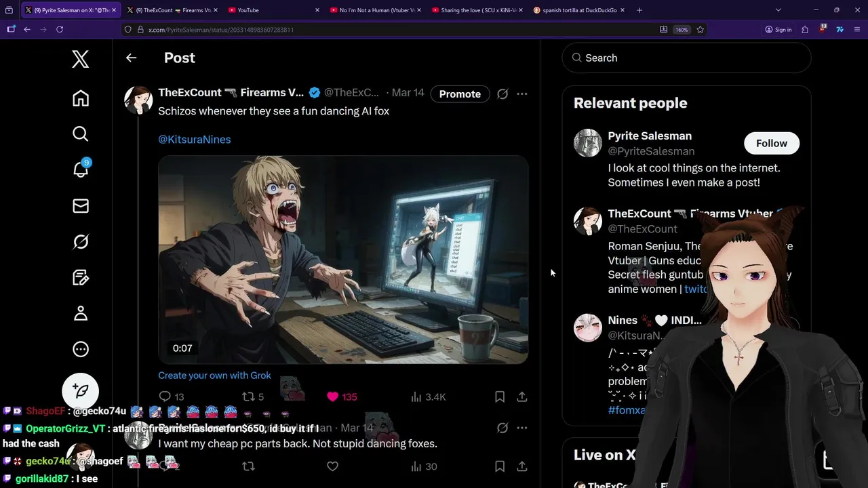Click 'Create your own with Grok' link

pos(214,375)
